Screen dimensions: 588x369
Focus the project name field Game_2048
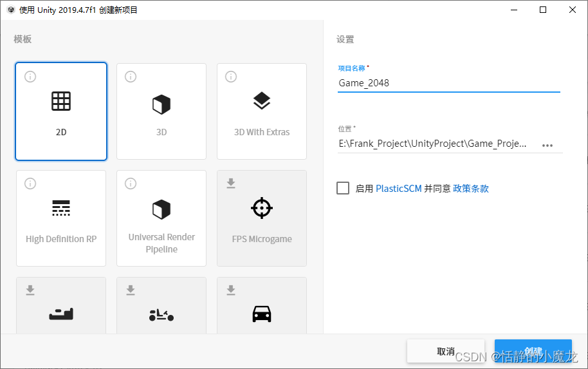click(449, 83)
